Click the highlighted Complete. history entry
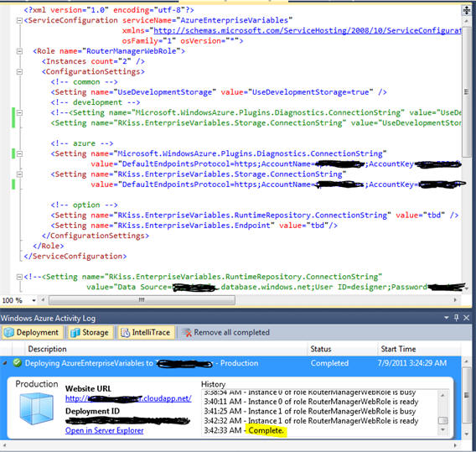476x452 pixels. 266,430
